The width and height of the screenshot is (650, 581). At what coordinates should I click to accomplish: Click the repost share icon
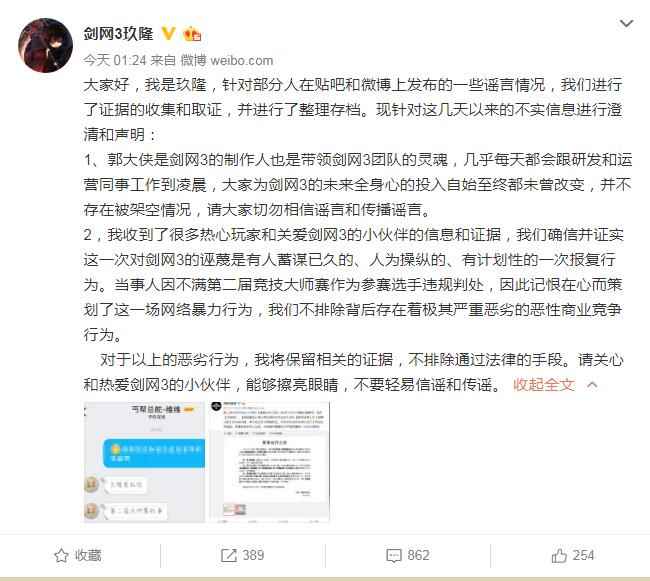click(x=228, y=555)
